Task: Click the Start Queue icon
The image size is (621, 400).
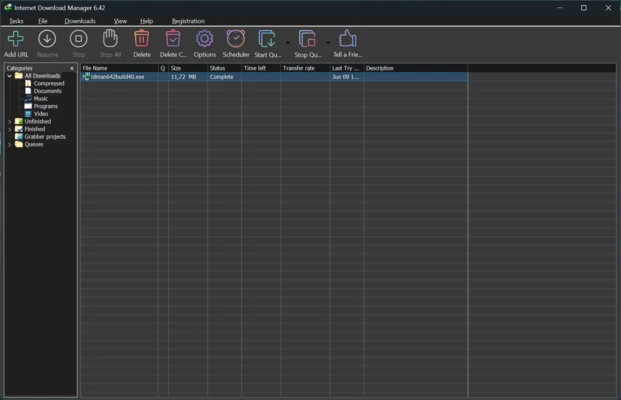Action: (x=267, y=39)
